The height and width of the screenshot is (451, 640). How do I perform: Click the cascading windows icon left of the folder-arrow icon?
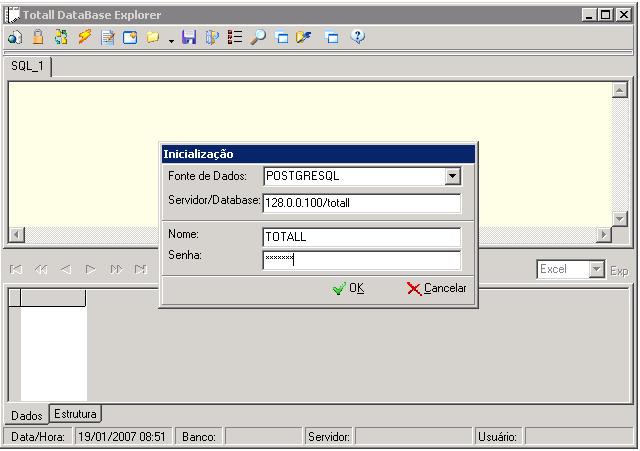(281, 38)
